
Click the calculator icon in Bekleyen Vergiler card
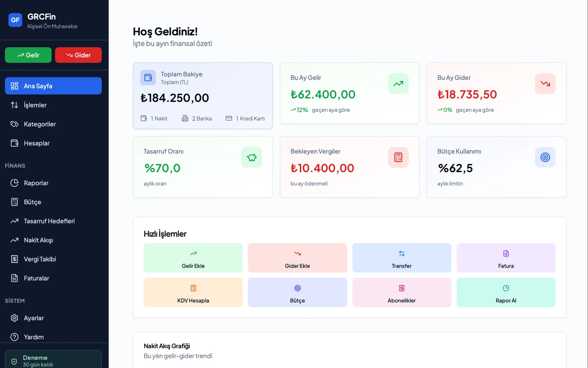[398, 158]
